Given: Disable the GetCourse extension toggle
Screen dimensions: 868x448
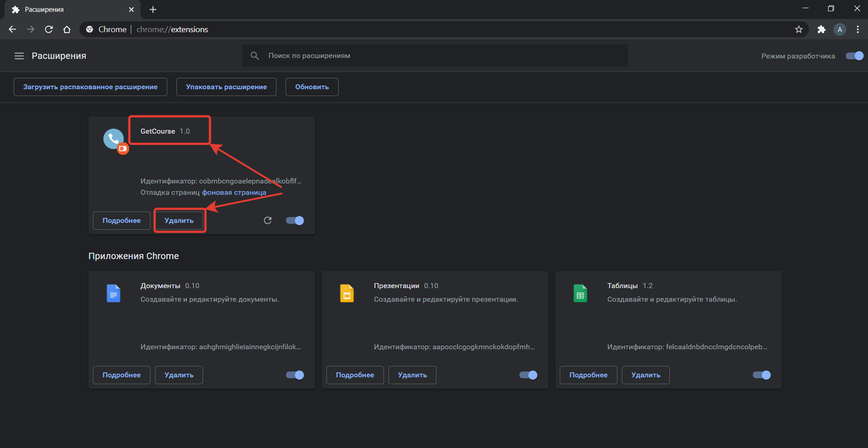Looking at the screenshot, I should click(295, 220).
